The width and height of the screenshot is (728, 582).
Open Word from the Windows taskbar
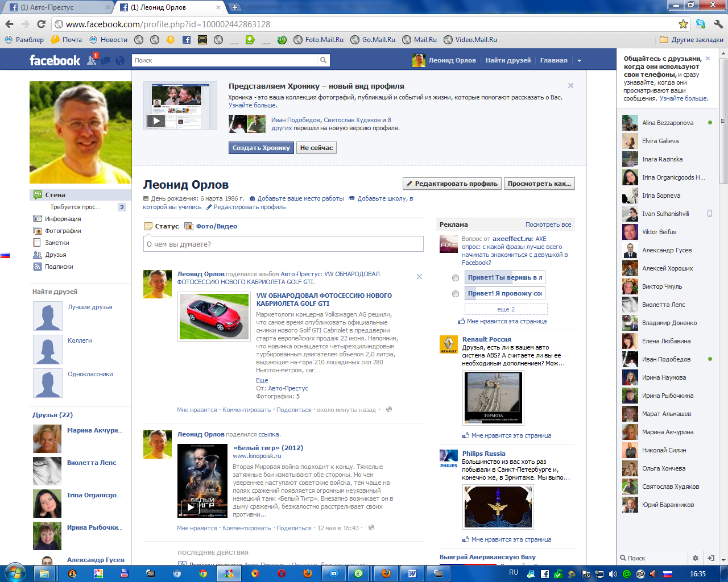(412, 573)
